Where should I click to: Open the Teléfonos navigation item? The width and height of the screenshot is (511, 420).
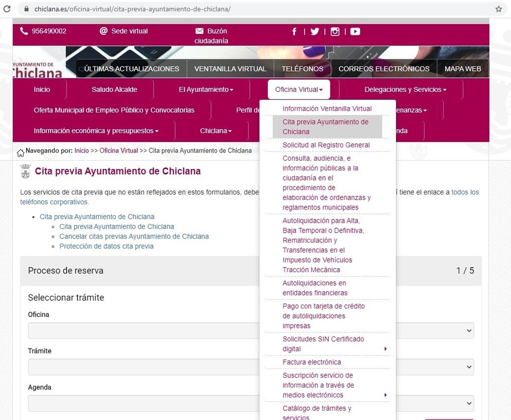pos(302,69)
